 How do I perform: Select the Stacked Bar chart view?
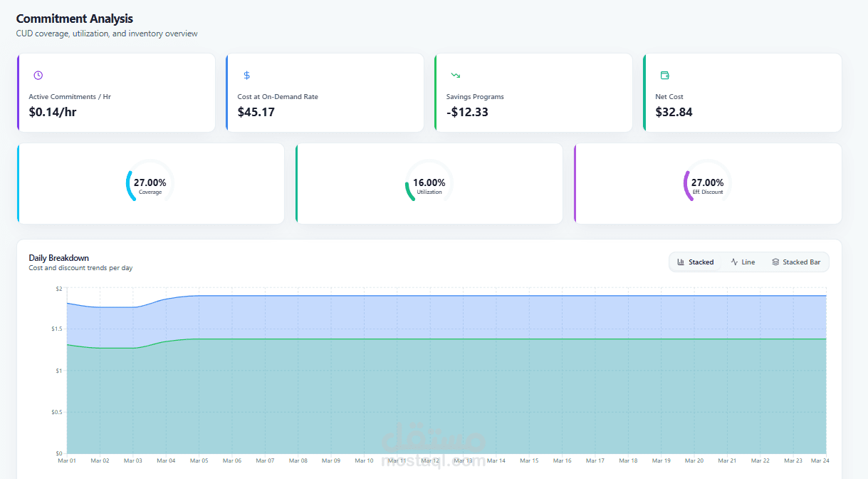(795, 262)
